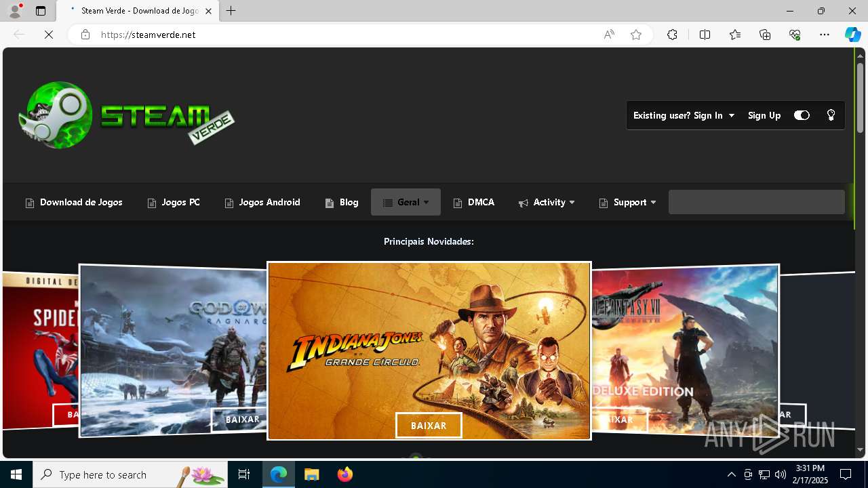Open volume control in tray
Screen dimensions: 868x488
point(781,474)
